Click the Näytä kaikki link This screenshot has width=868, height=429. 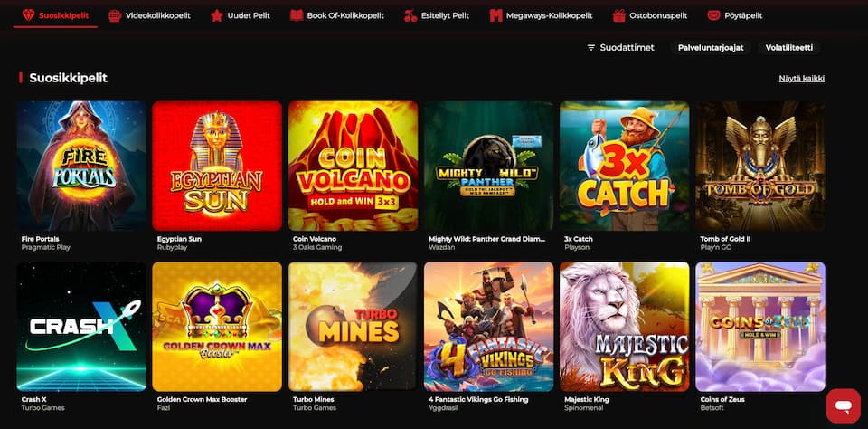(x=802, y=78)
